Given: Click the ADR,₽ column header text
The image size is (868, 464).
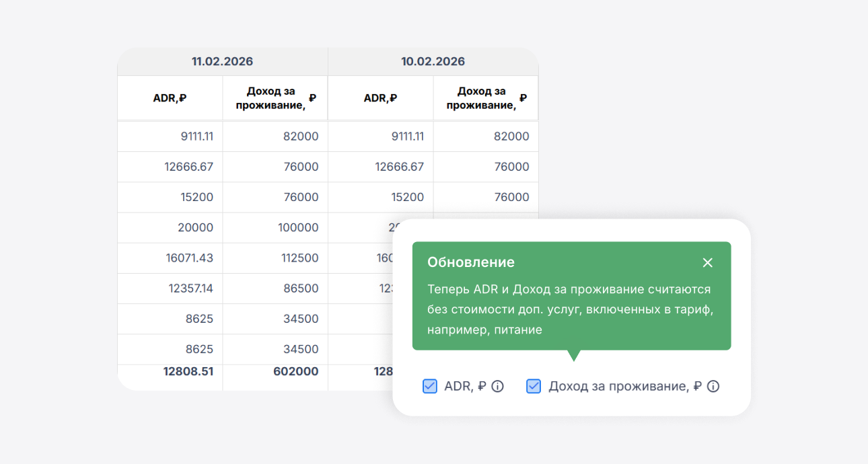Looking at the screenshot, I should click(170, 98).
